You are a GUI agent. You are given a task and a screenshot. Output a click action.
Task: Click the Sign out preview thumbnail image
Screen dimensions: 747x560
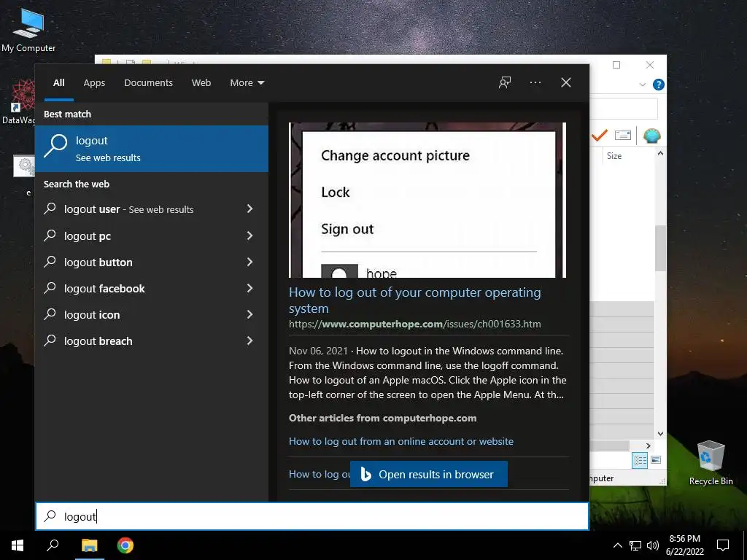tap(427, 200)
